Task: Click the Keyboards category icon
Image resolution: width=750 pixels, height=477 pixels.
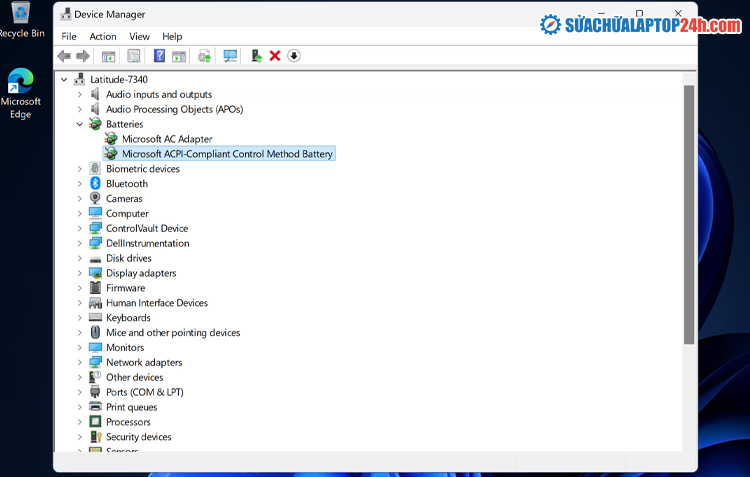Action: pyautogui.click(x=95, y=317)
